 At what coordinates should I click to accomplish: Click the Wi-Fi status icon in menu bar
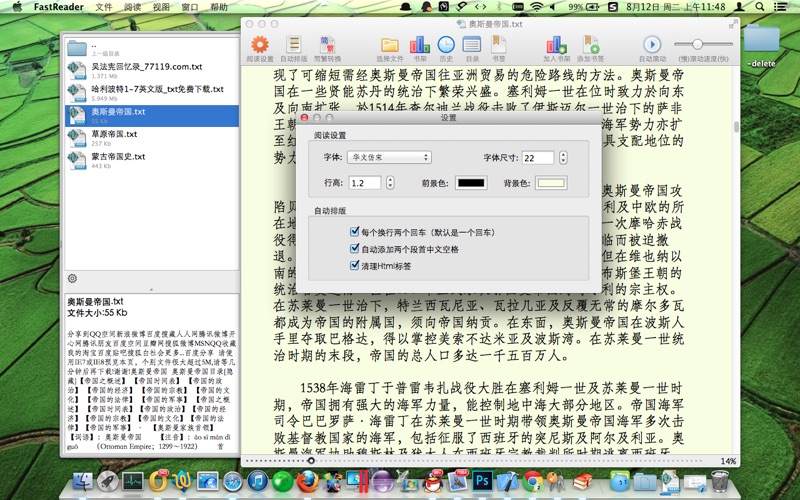pyautogui.click(x=536, y=7)
